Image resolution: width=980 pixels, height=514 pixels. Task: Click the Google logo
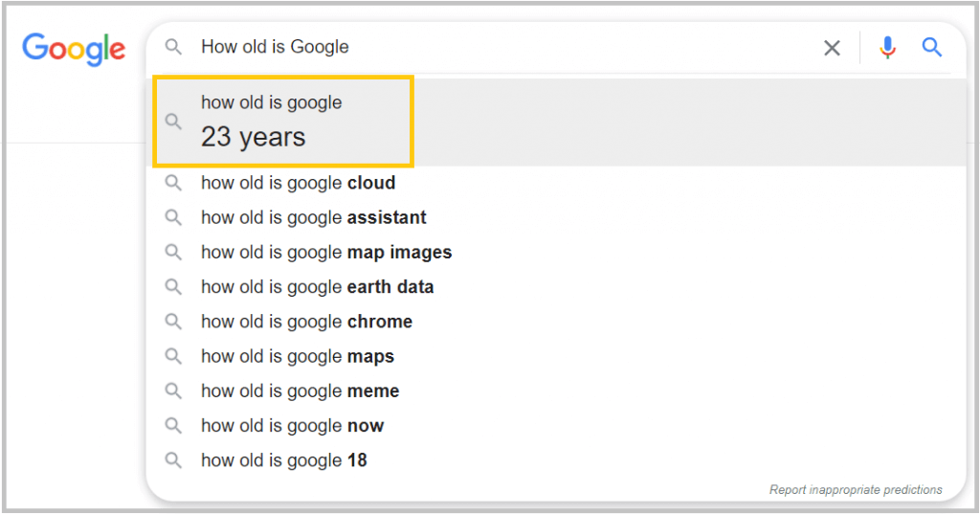click(74, 49)
